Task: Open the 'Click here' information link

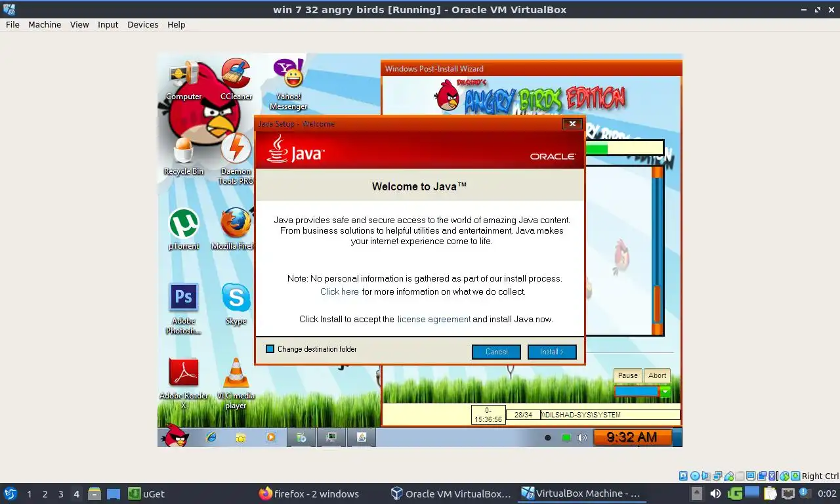Action: (x=339, y=291)
